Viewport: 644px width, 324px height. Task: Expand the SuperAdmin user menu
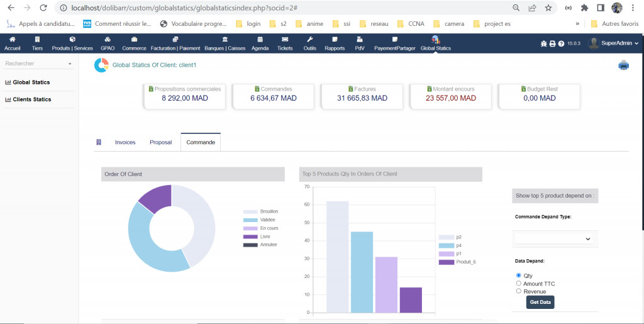click(x=614, y=43)
